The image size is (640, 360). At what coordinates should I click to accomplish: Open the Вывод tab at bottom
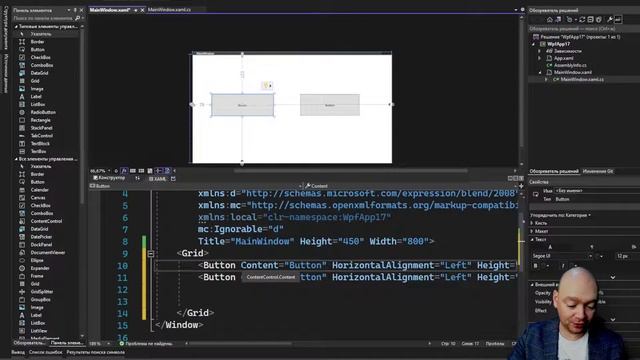coord(18,352)
